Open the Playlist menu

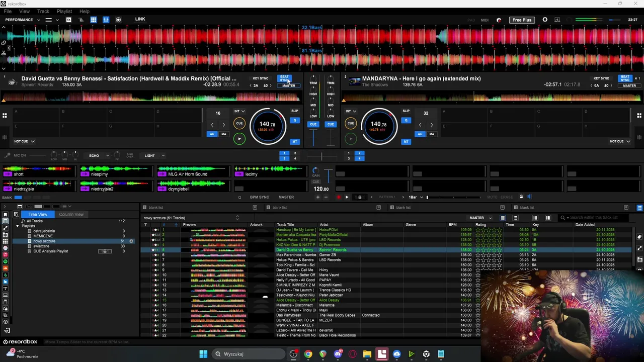pos(64,11)
